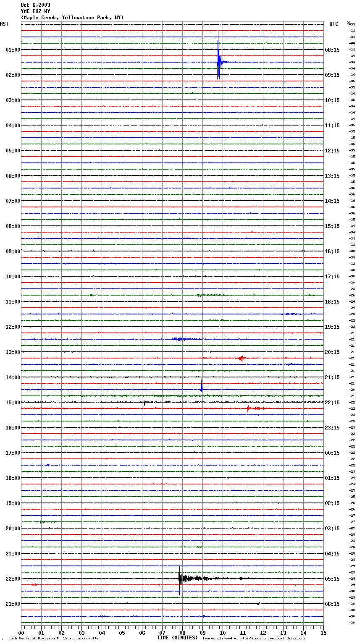Click minute tick 10 on the bottom axis

click(x=223, y=633)
